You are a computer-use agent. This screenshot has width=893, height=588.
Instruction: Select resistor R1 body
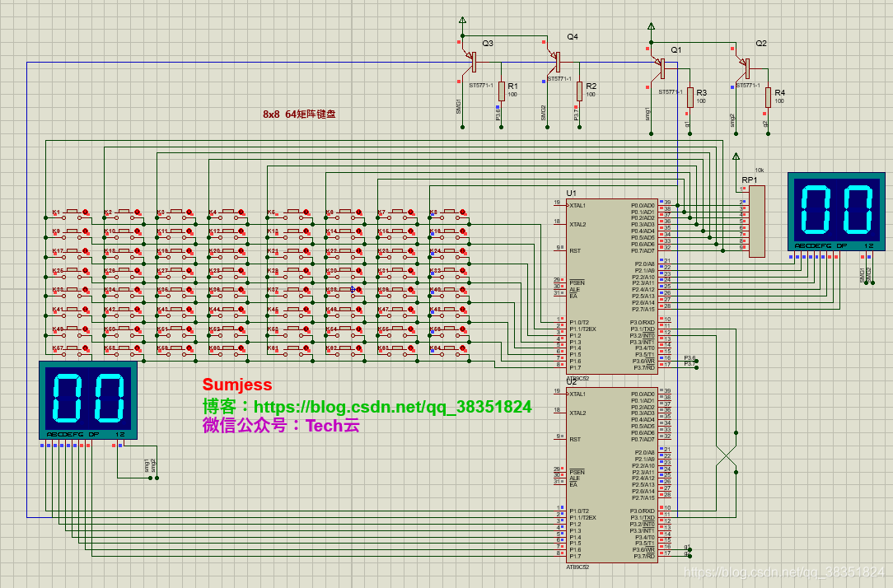(x=501, y=91)
